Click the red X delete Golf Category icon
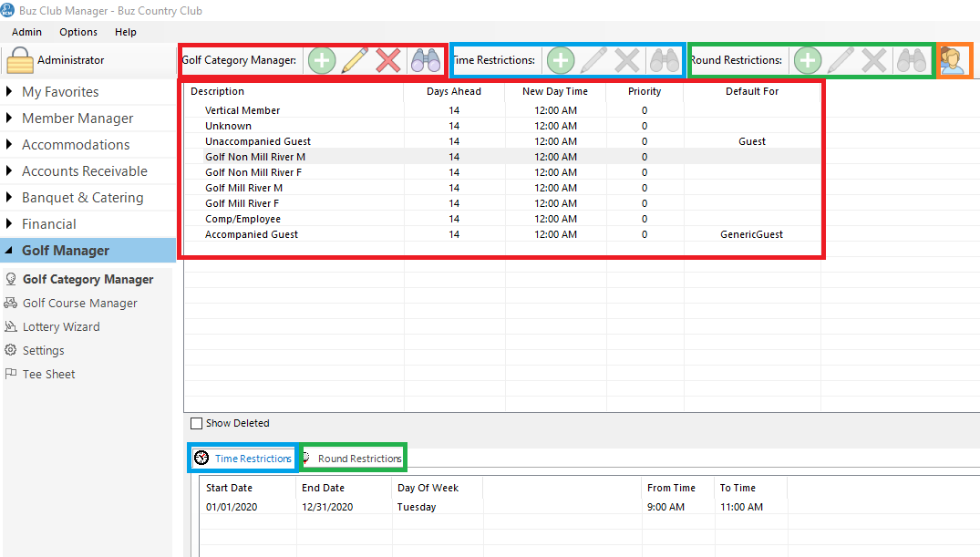Image resolution: width=980 pixels, height=557 pixels. 388,61
